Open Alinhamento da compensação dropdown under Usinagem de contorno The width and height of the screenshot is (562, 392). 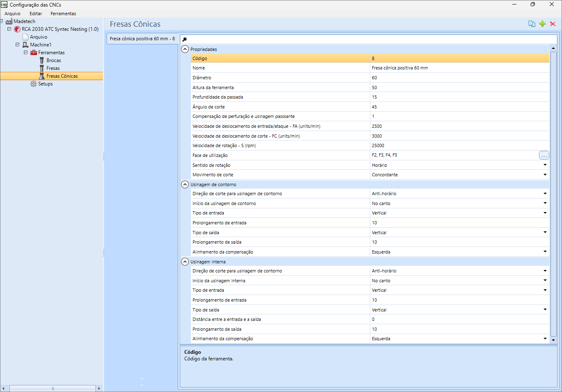(545, 252)
